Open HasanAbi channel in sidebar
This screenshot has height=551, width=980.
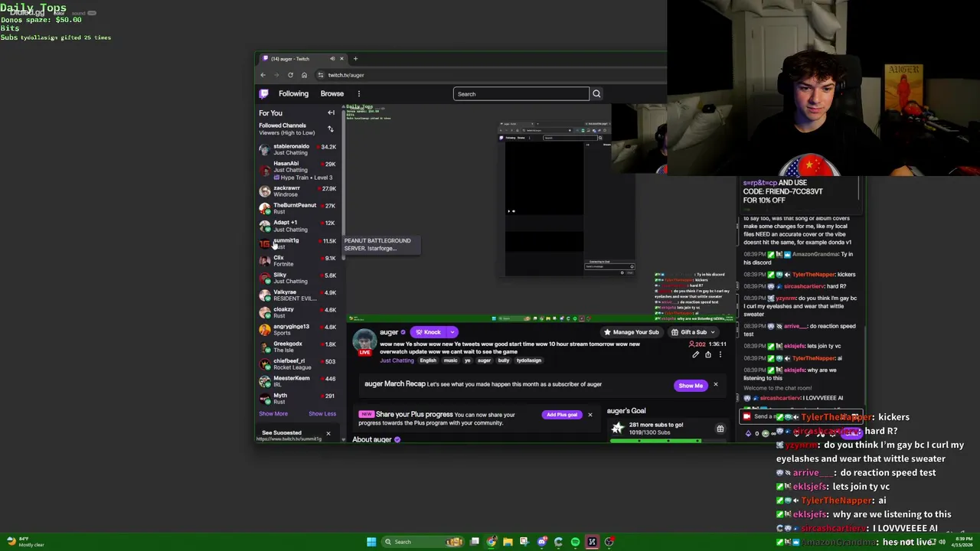pyautogui.click(x=298, y=170)
